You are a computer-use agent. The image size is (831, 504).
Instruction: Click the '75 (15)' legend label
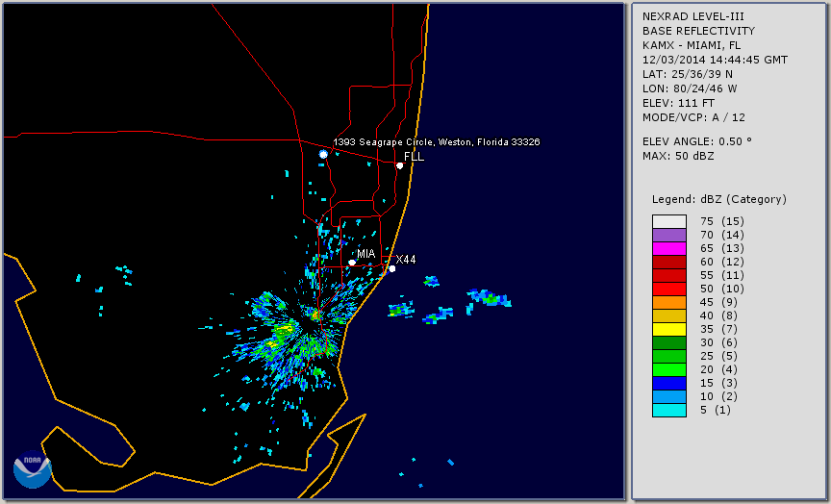pyautogui.click(x=721, y=221)
